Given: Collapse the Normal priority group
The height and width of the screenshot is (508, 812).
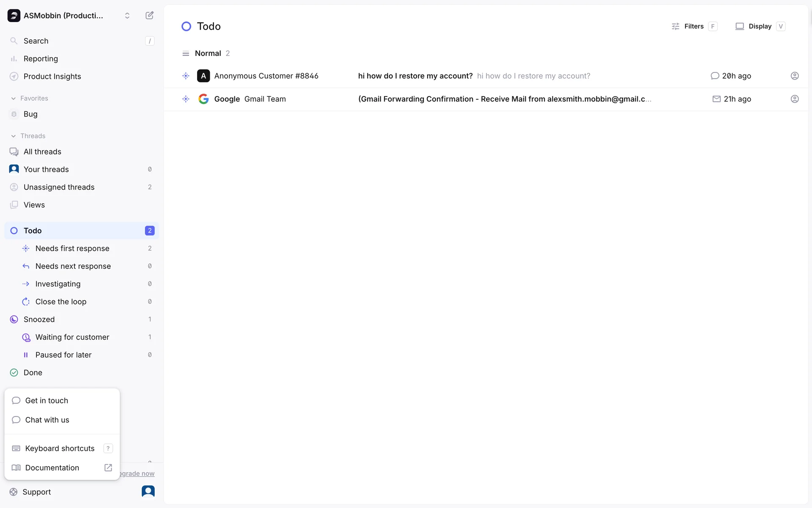Looking at the screenshot, I should pos(207,53).
